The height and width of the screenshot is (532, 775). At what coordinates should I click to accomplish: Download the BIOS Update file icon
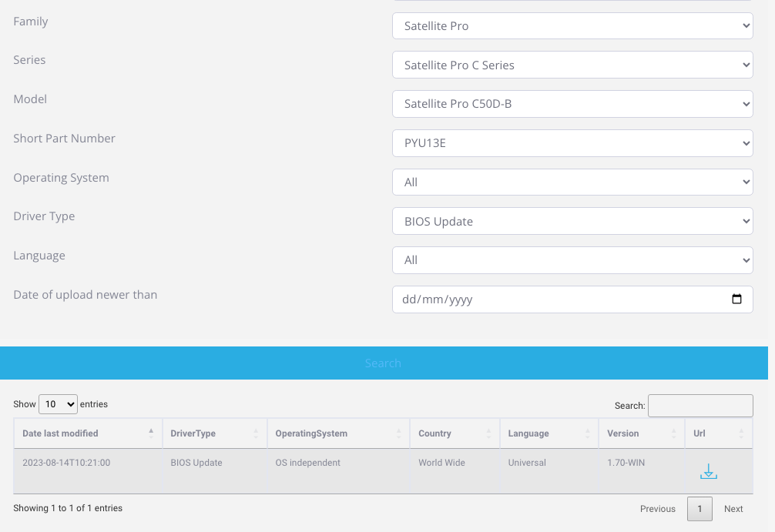pyautogui.click(x=708, y=472)
